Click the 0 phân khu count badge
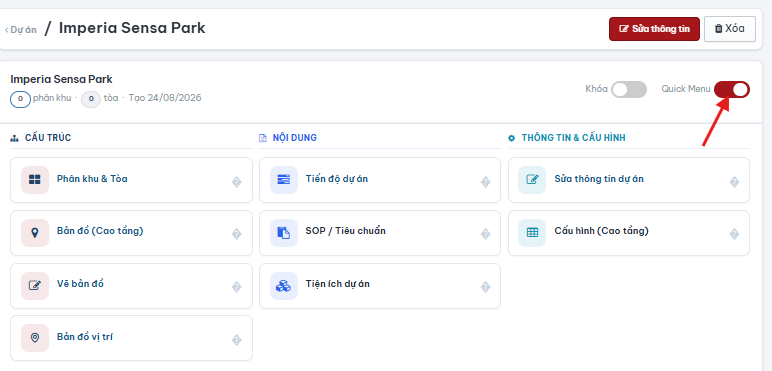The height and width of the screenshot is (371, 772). click(x=21, y=99)
